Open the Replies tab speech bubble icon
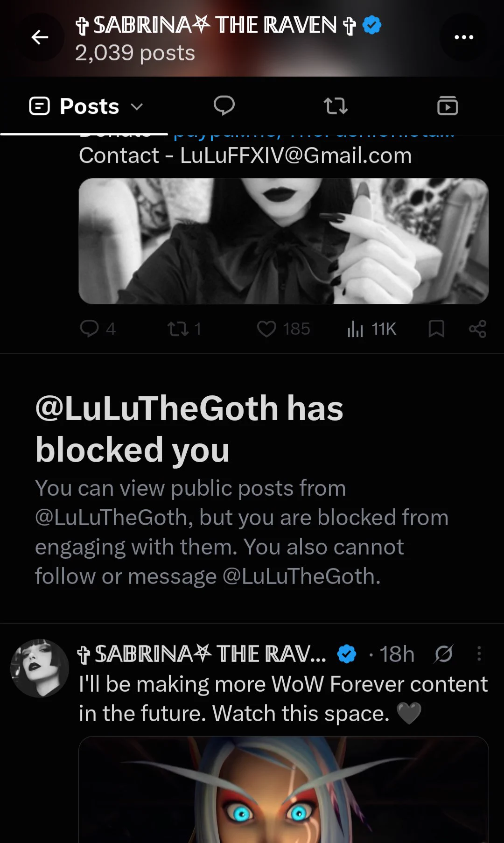504x843 pixels. tap(224, 105)
